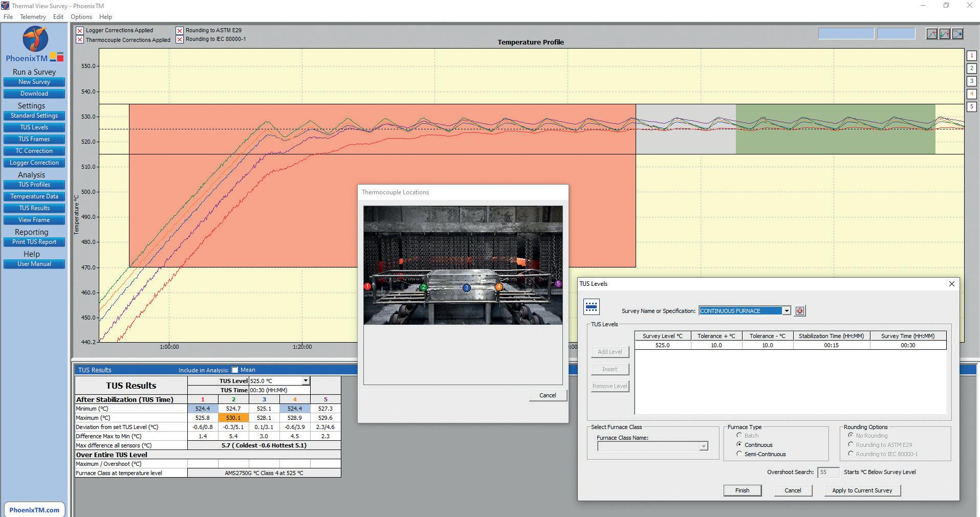Select the Batch furnace type radio button
Viewport: 980px width, 517px height.
pos(739,436)
